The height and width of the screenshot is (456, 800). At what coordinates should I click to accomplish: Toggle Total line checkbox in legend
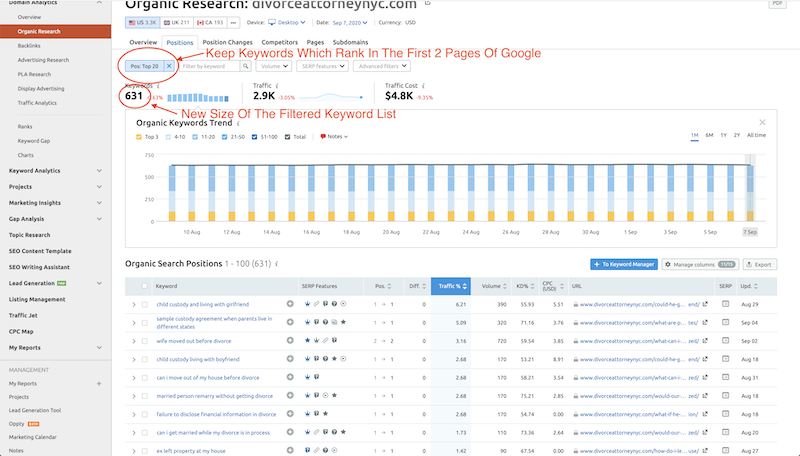[287, 137]
